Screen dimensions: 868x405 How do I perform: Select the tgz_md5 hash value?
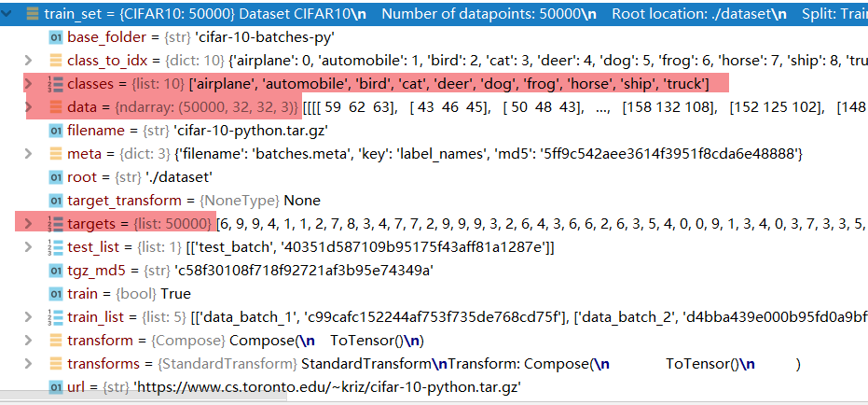coord(303,270)
